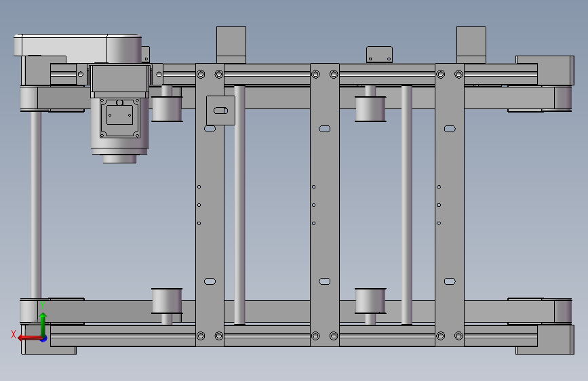The height and width of the screenshot is (381, 588).
Task: Select the white gearbox housing at top left
Action: click(77, 48)
